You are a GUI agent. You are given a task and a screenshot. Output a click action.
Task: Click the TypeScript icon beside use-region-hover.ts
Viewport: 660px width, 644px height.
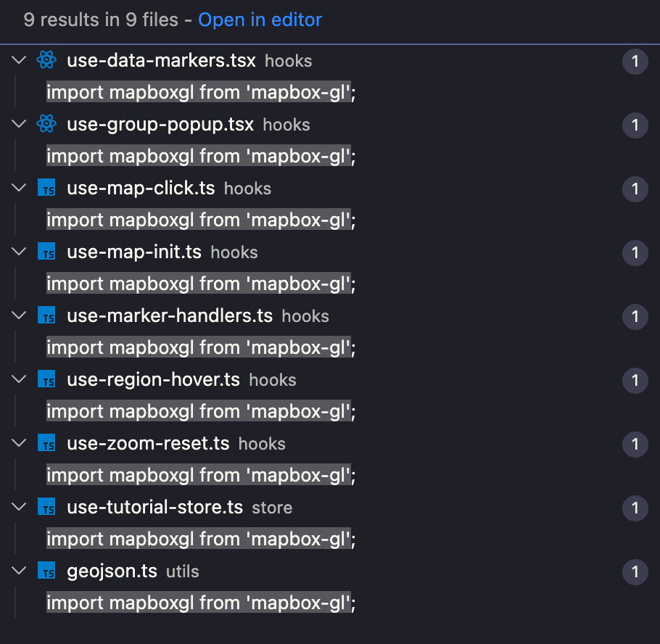click(46, 380)
